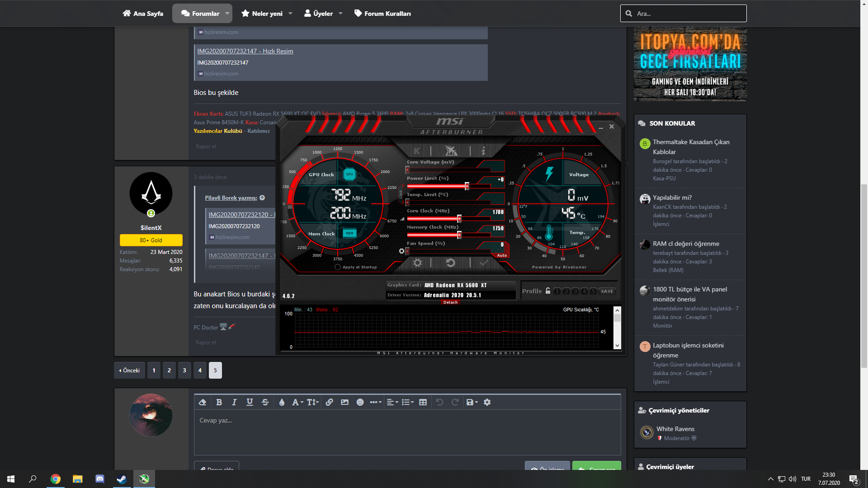868x488 pixels.
Task: Insert a table in reply editor
Action: (423, 402)
